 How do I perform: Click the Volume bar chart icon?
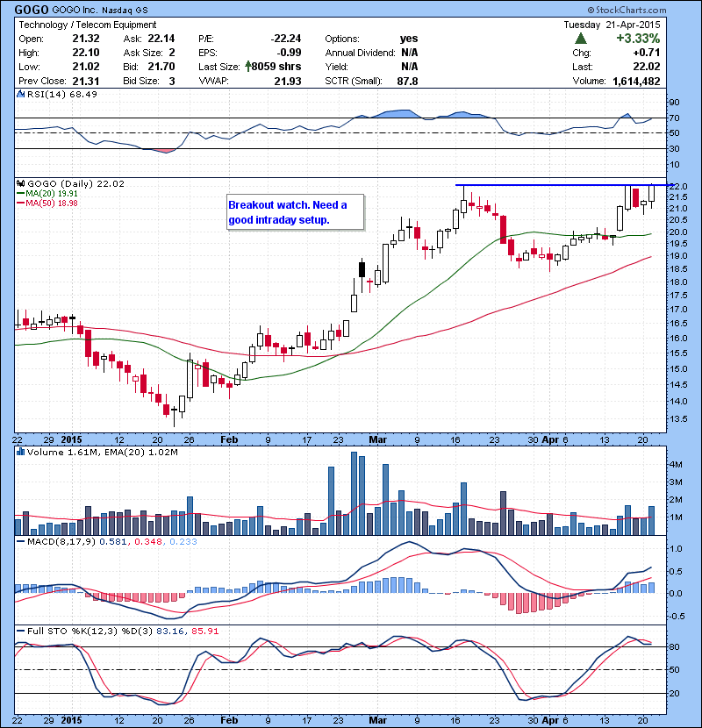[x=20, y=452]
